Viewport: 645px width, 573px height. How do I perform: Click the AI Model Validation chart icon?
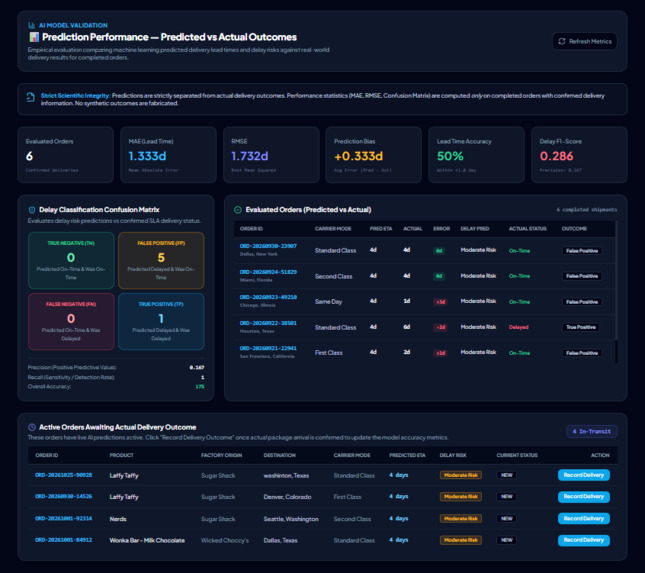[31, 25]
